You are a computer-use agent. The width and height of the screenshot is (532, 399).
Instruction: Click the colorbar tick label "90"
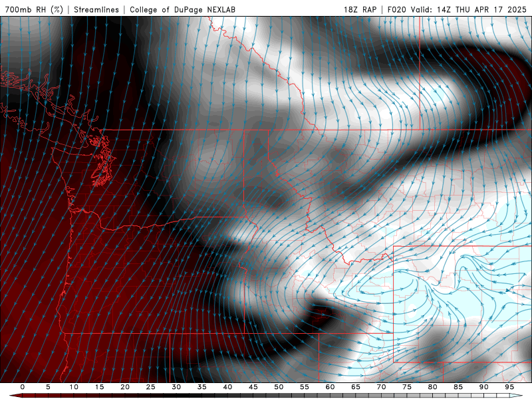(483, 387)
